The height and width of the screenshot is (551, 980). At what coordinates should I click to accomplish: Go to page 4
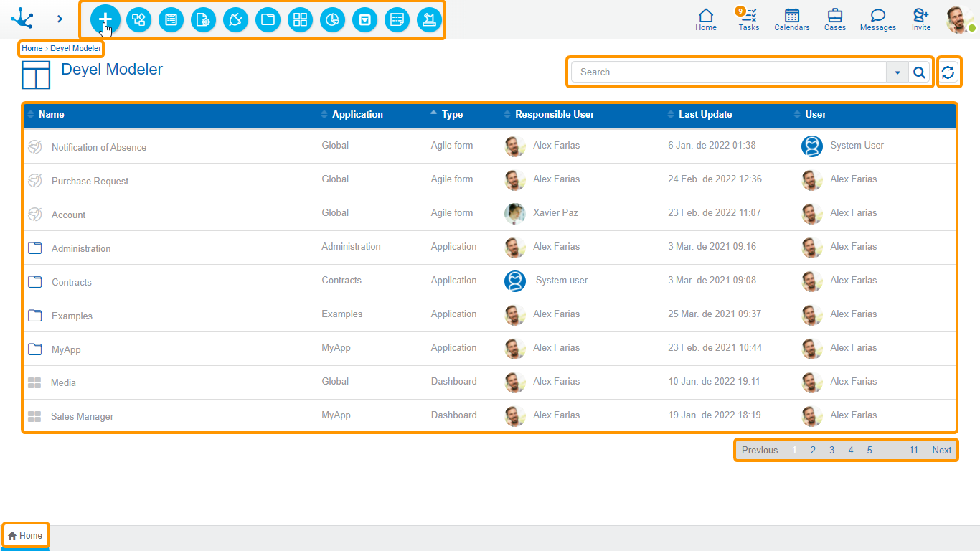[x=850, y=451]
